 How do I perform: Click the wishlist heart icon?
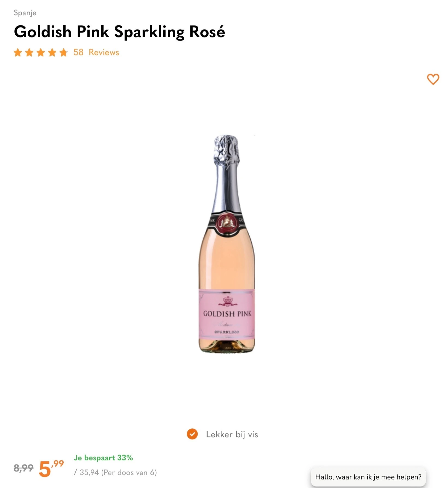(x=433, y=80)
